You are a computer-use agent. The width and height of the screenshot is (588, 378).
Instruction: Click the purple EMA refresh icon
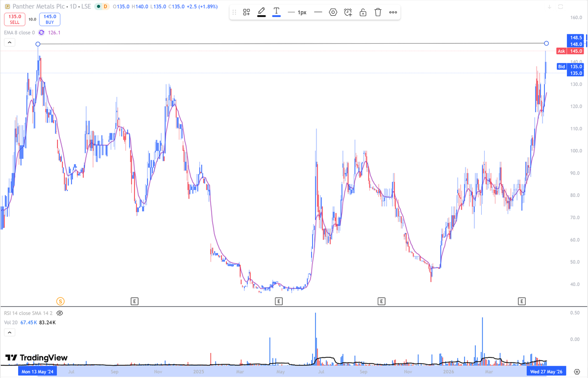pyautogui.click(x=41, y=32)
